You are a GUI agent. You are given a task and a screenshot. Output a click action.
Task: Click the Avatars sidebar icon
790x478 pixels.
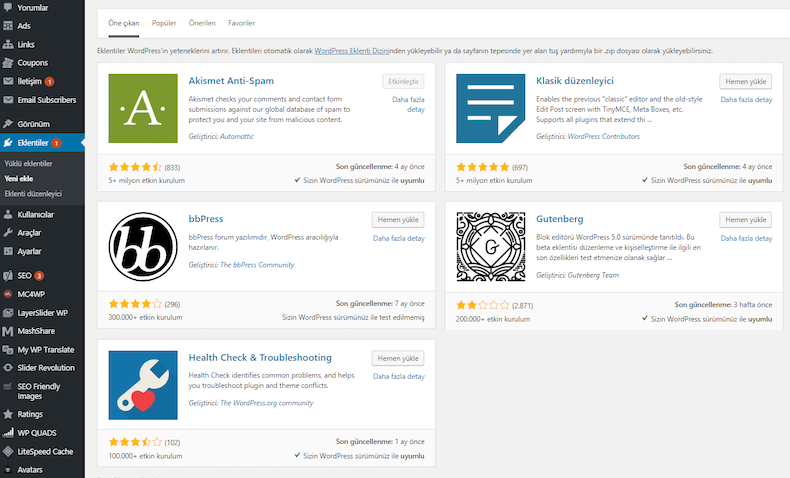(8, 470)
